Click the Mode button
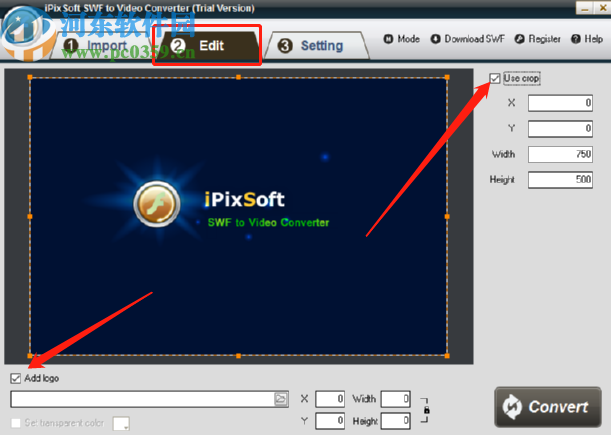This screenshot has height=435, width=611. pyautogui.click(x=402, y=39)
